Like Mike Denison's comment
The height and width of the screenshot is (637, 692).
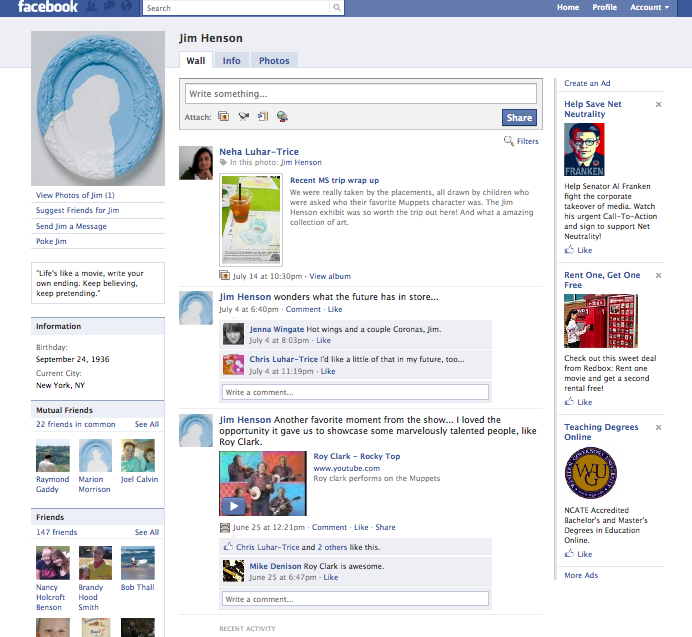click(331, 577)
